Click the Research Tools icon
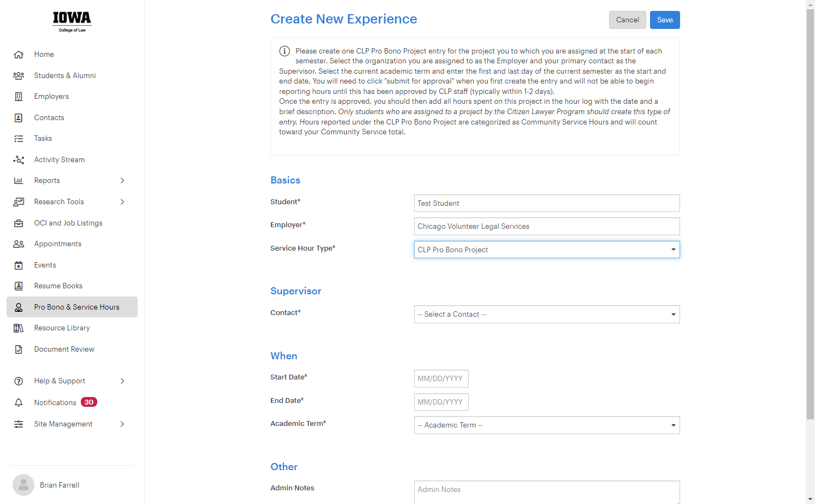 tap(19, 202)
